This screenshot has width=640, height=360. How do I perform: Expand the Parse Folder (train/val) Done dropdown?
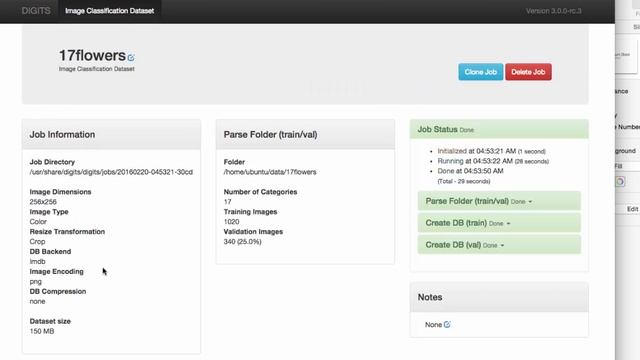tap(499, 201)
